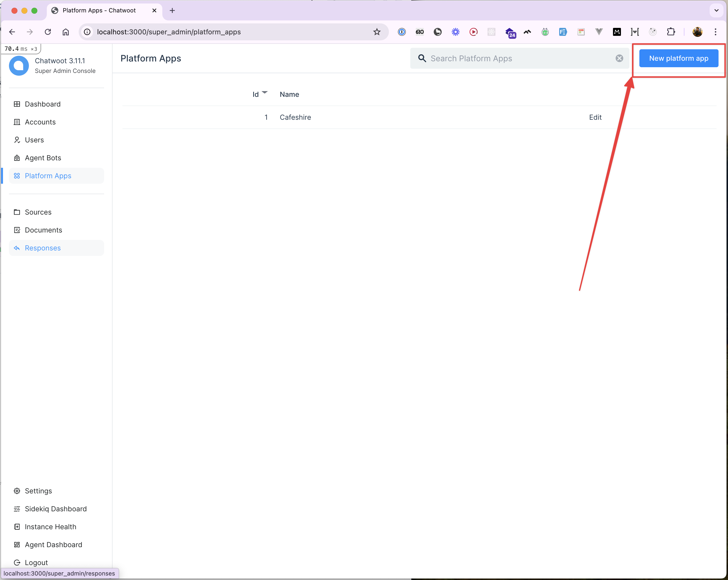Click the Logout icon
The image size is (728, 580).
[x=17, y=562]
